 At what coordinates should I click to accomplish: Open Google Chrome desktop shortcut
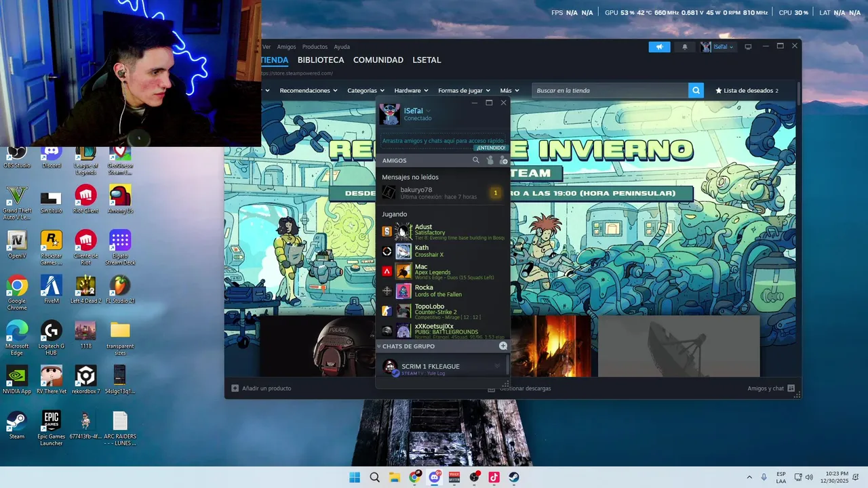(17, 293)
